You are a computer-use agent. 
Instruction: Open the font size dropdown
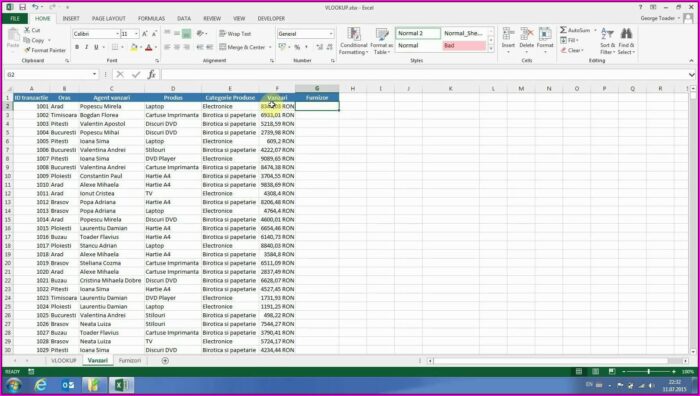136,34
